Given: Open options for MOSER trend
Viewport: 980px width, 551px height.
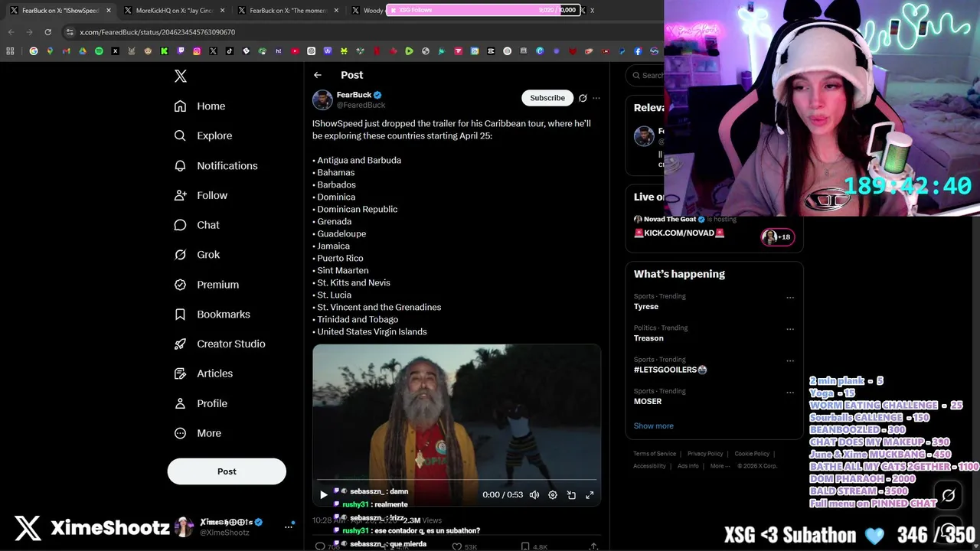Looking at the screenshot, I should coord(790,393).
